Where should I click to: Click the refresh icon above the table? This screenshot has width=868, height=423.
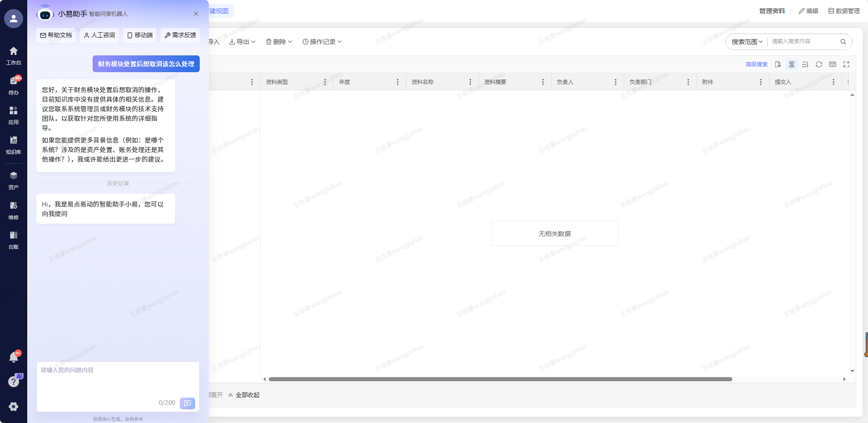coord(819,64)
